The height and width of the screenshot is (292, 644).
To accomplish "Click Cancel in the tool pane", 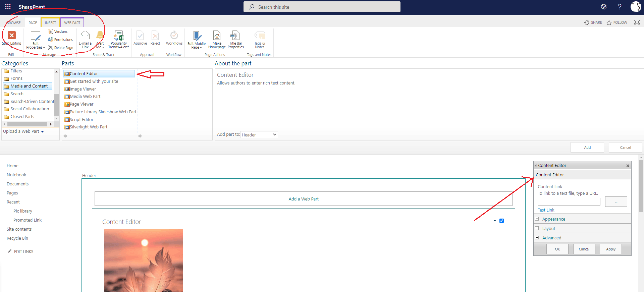I will point(584,249).
